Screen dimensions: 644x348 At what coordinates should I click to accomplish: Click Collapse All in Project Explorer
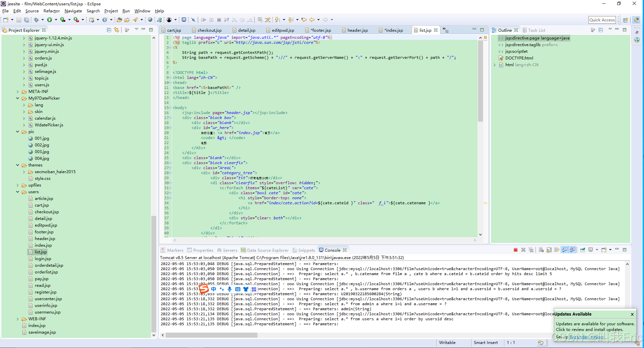click(x=109, y=30)
